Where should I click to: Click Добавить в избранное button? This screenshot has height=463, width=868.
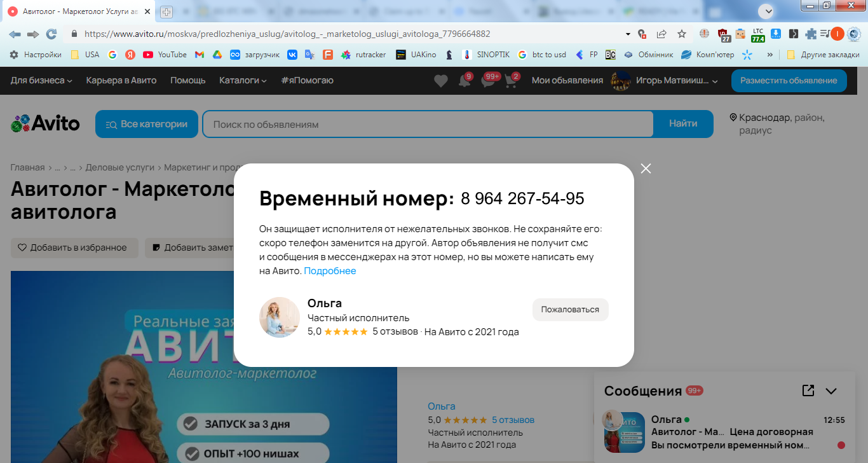coord(74,247)
